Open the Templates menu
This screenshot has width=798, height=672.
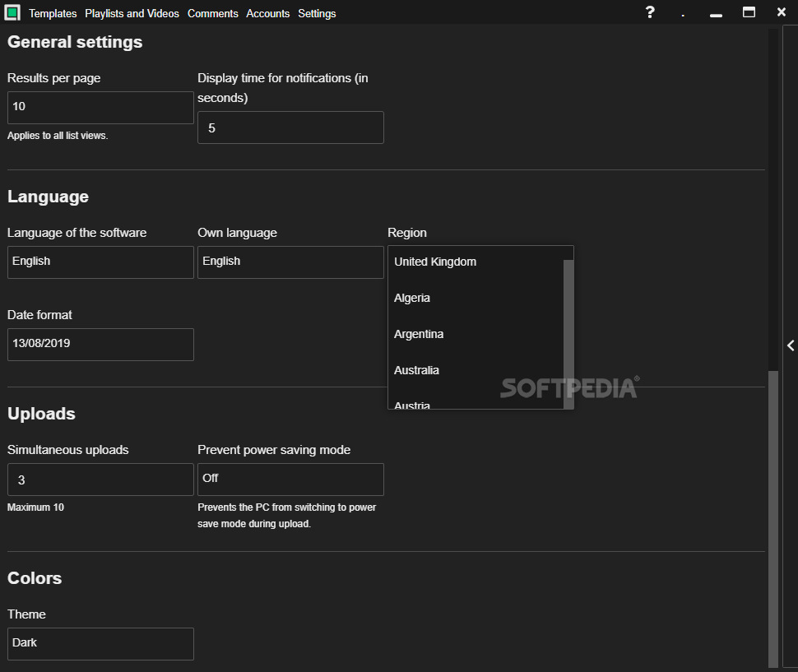(x=53, y=13)
